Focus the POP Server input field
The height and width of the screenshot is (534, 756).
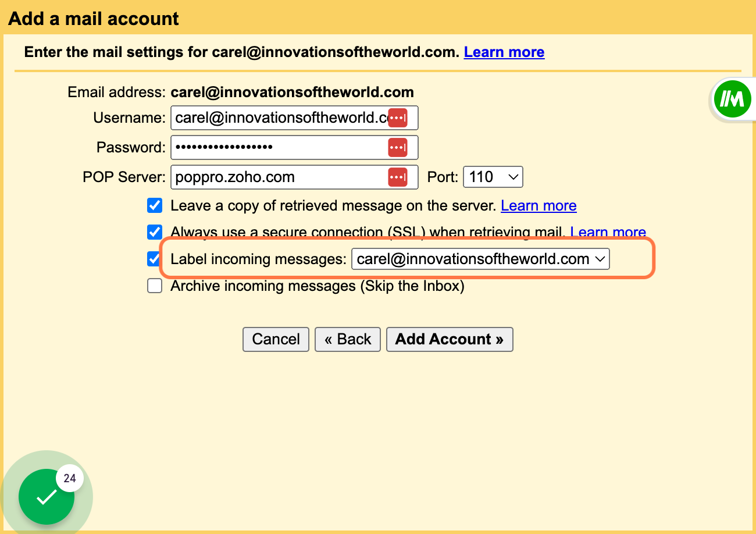point(294,177)
